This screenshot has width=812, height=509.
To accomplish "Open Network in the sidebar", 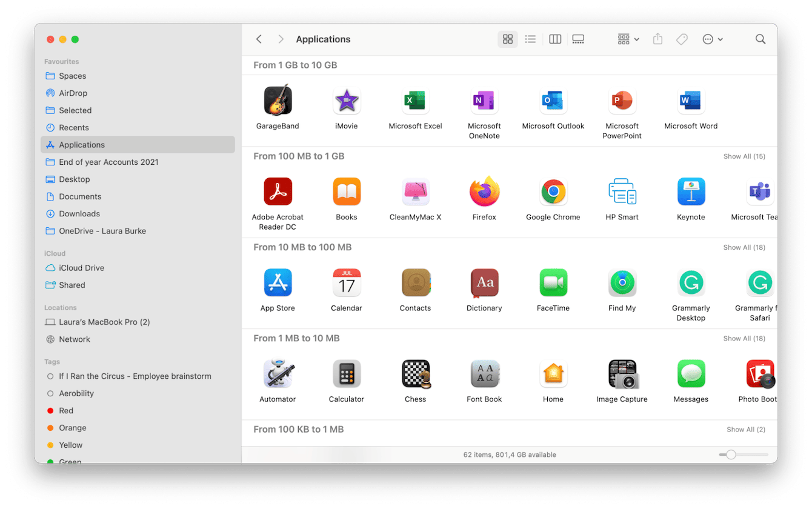I will pos(138,339).
